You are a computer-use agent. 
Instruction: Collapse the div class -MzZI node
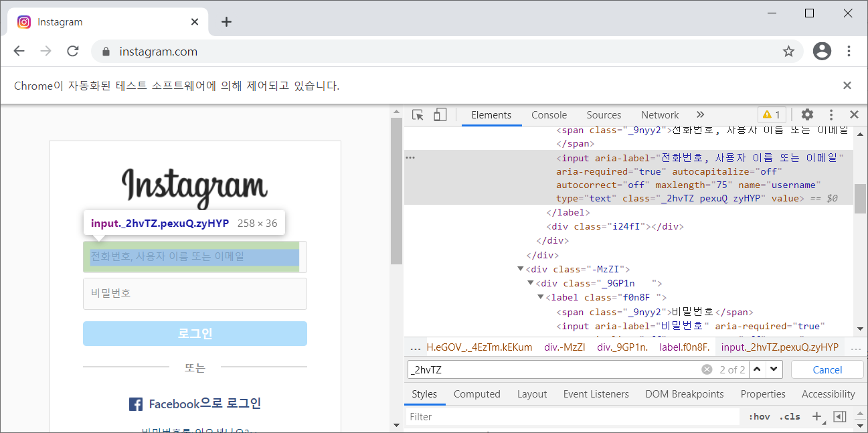tap(521, 269)
